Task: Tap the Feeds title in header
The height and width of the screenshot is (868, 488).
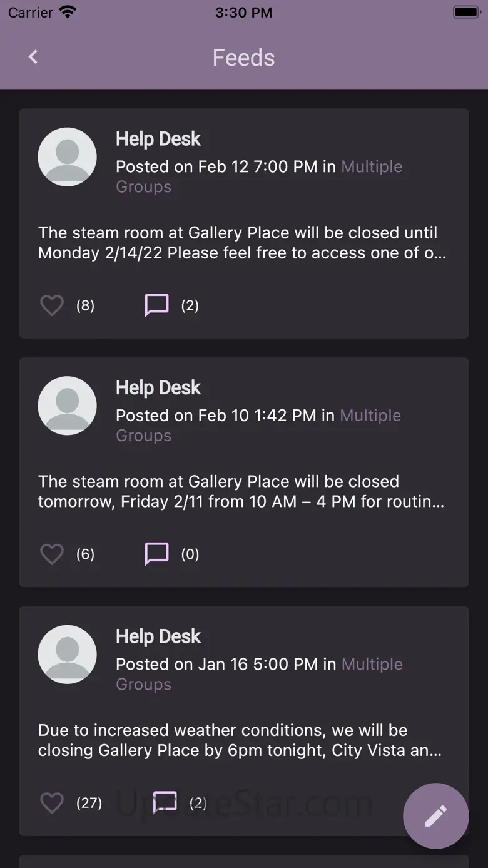Action: [x=243, y=58]
